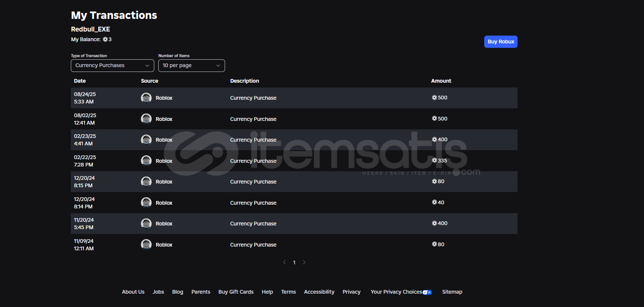Click the Roblox avatar in the 02/22/25 row
This screenshot has width=644, height=307.
(x=146, y=161)
